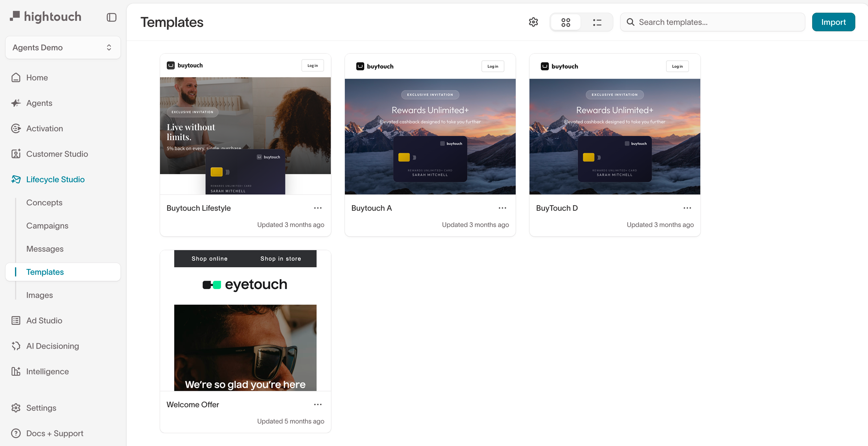
Task: Click the Templates page heading
Action: tap(172, 22)
